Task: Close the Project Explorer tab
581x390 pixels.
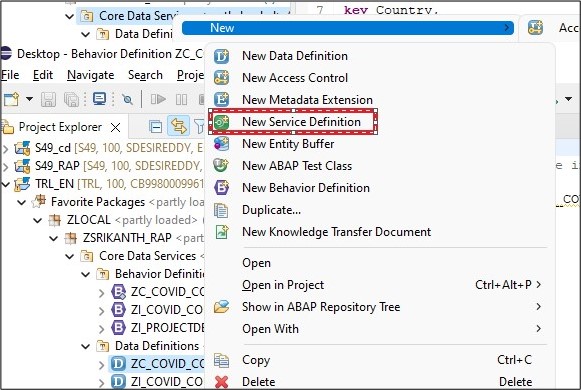Action: point(116,128)
